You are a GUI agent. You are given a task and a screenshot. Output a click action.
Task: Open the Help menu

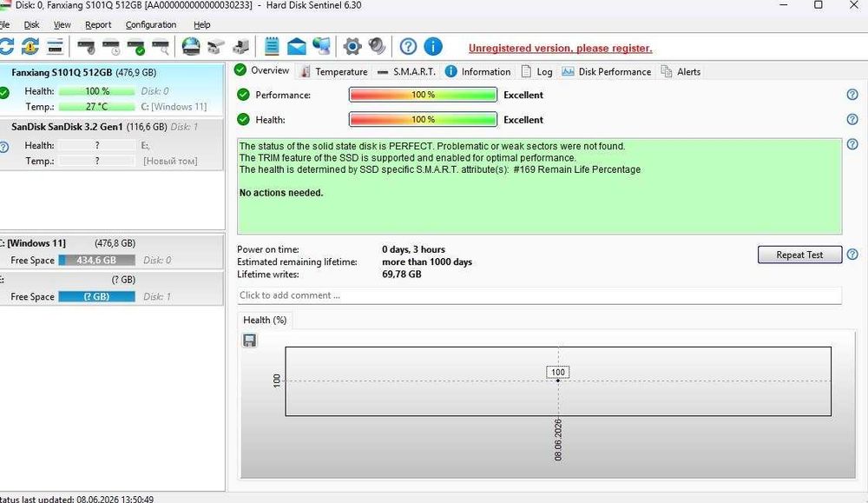202,25
